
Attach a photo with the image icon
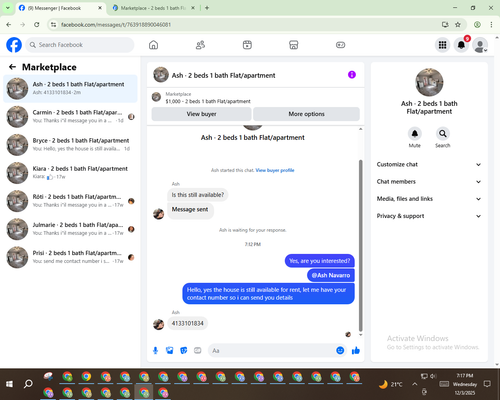(x=170, y=350)
